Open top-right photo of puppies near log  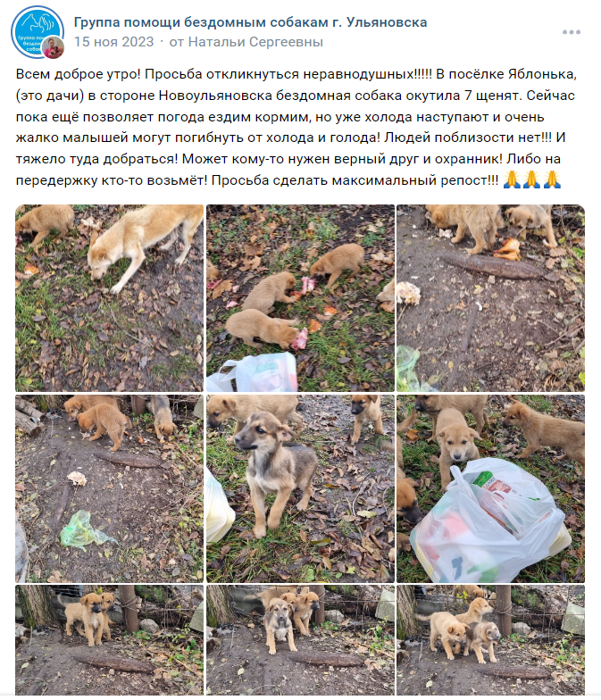(x=491, y=298)
